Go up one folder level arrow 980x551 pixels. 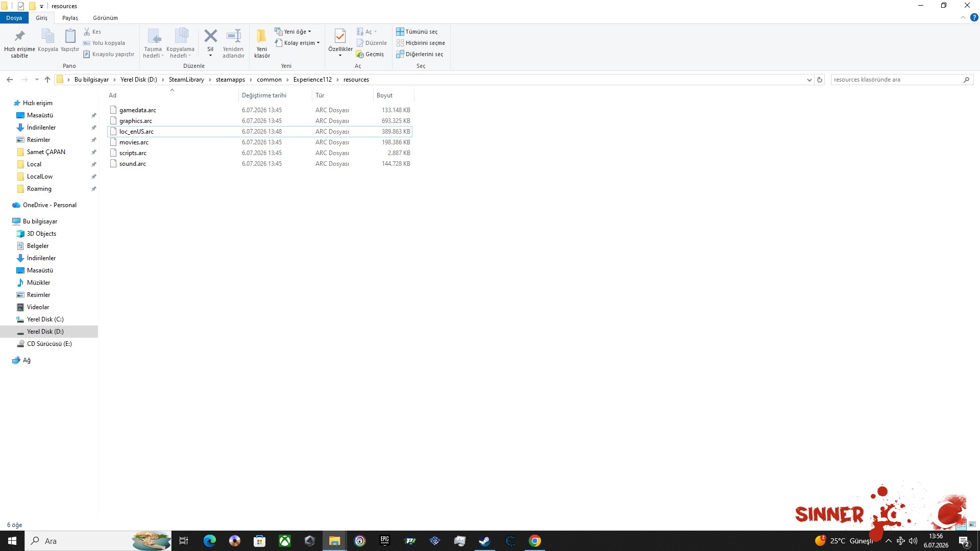pos(47,80)
